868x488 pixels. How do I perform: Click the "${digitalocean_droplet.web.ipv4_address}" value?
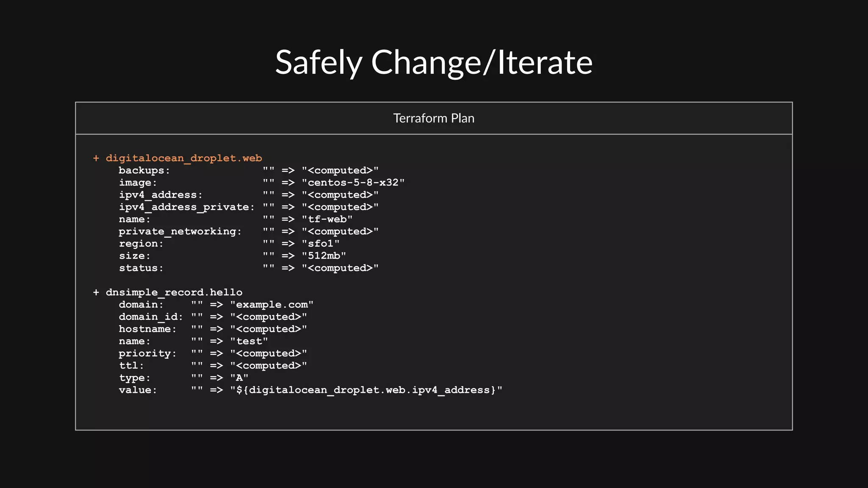pos(366,390)
